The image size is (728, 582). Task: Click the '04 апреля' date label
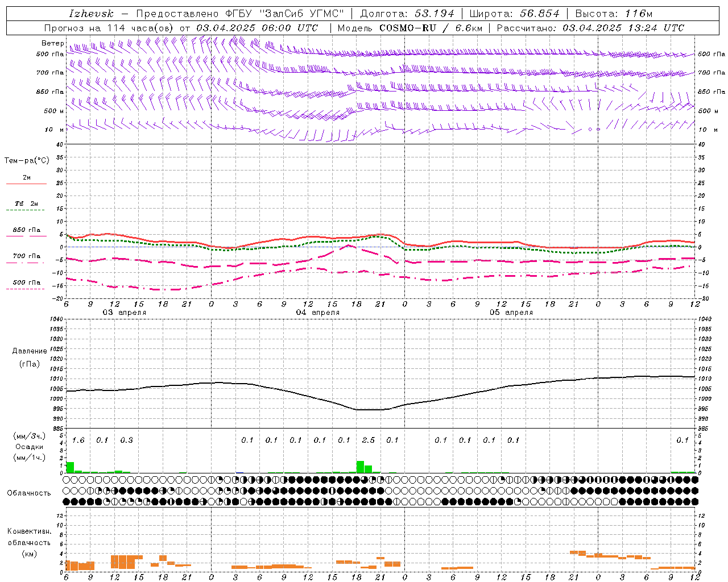coord(317,313)
